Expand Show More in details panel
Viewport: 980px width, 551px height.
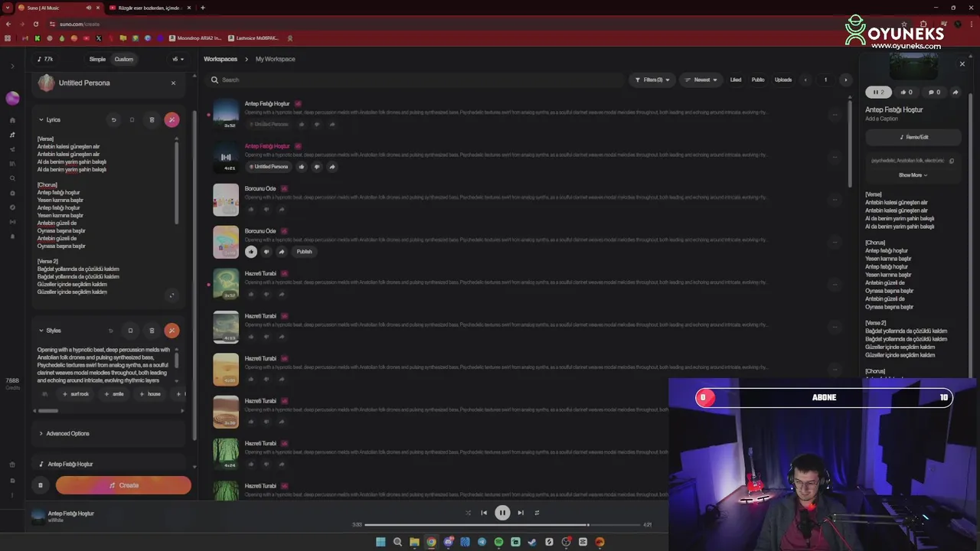click(913, 175)
